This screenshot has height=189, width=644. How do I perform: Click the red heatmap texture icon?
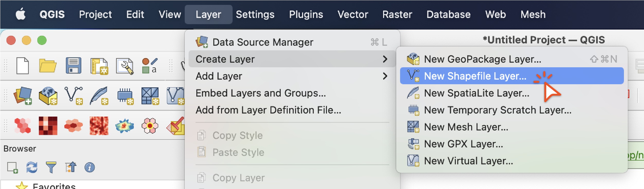coord(99,126)
